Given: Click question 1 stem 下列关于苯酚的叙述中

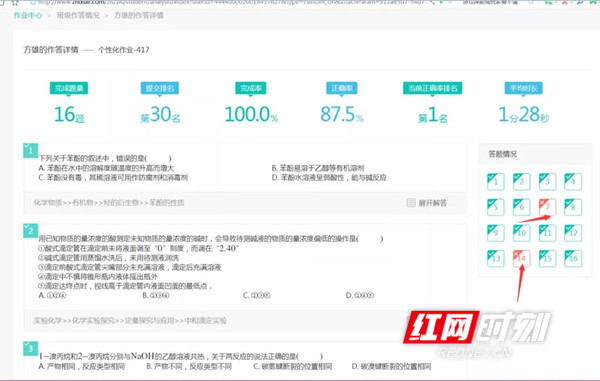Looking at the screenshot, I should click(x=105, y=158).
